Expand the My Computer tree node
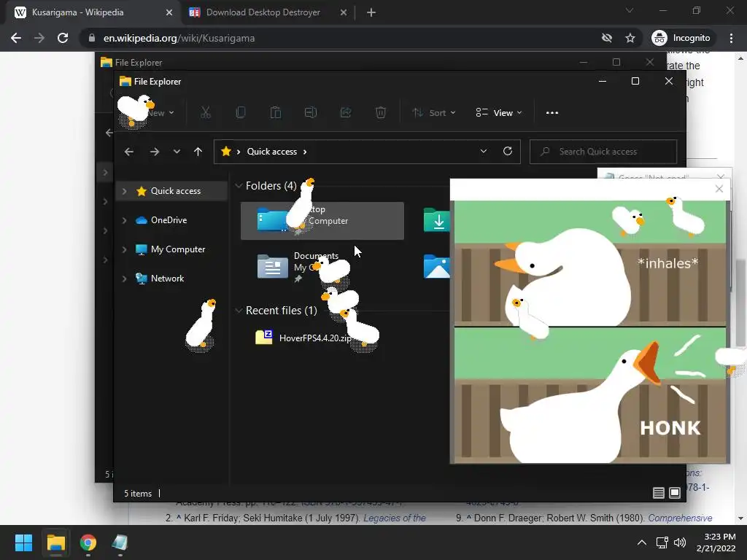The width and height of the screenshot is (747, 560). point(124,249)
